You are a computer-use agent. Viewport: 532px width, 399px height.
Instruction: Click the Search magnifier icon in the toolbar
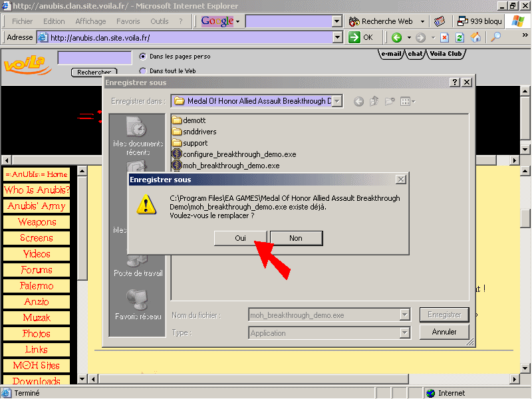pos(495,37)
